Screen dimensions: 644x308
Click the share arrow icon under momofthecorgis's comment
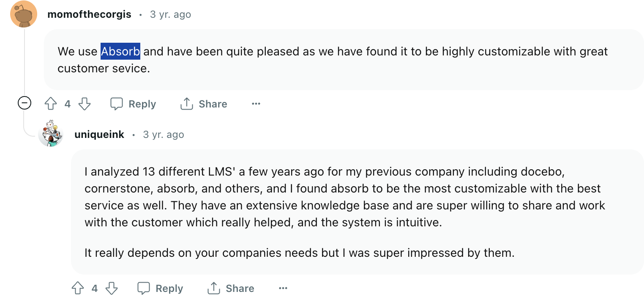186,104
